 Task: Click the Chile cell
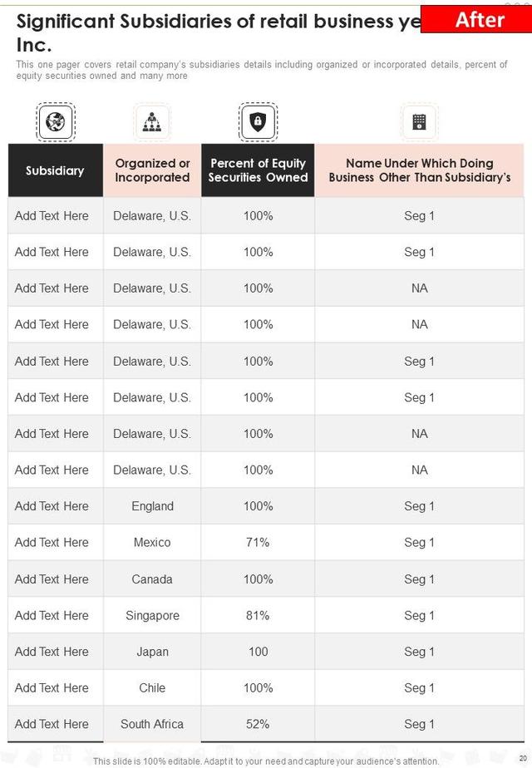point(152,688)
